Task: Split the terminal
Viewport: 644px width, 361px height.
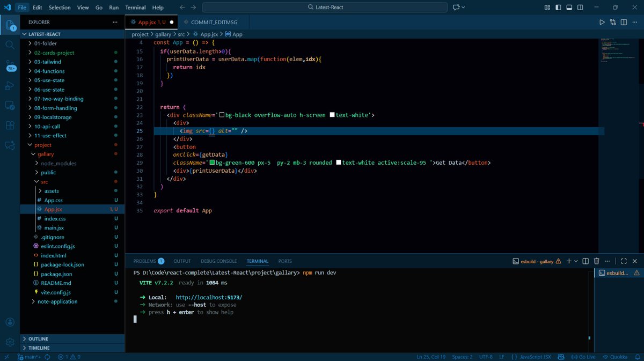Action: tap(586, 261)
